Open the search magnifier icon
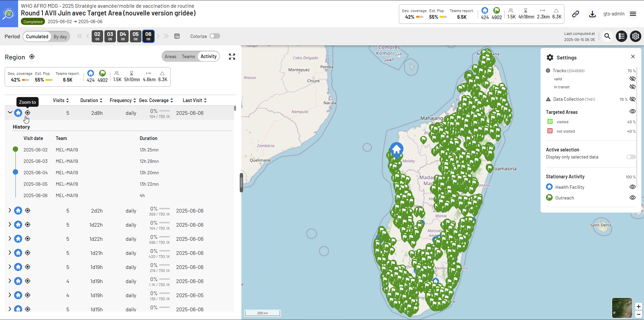Viewport: 644px width, 320px height. click(607, 36)
